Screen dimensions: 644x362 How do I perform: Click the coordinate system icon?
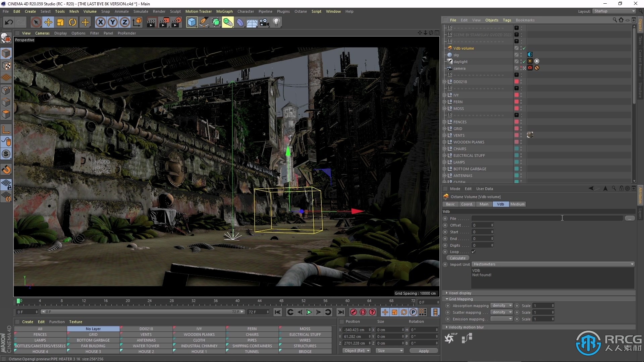point(137,22)
